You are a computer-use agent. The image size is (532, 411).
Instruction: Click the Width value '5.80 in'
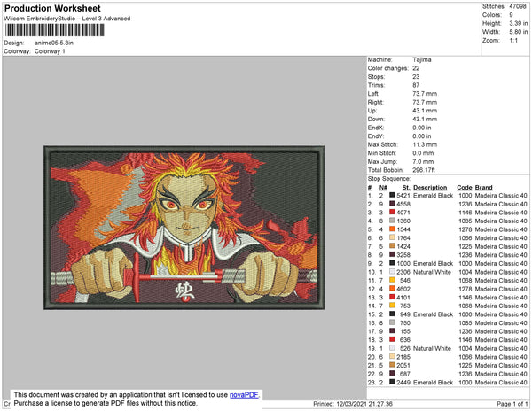click(519, 32)
